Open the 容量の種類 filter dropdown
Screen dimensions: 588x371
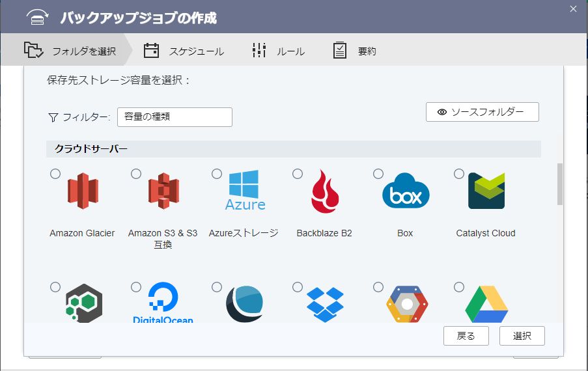pos(175,117)
